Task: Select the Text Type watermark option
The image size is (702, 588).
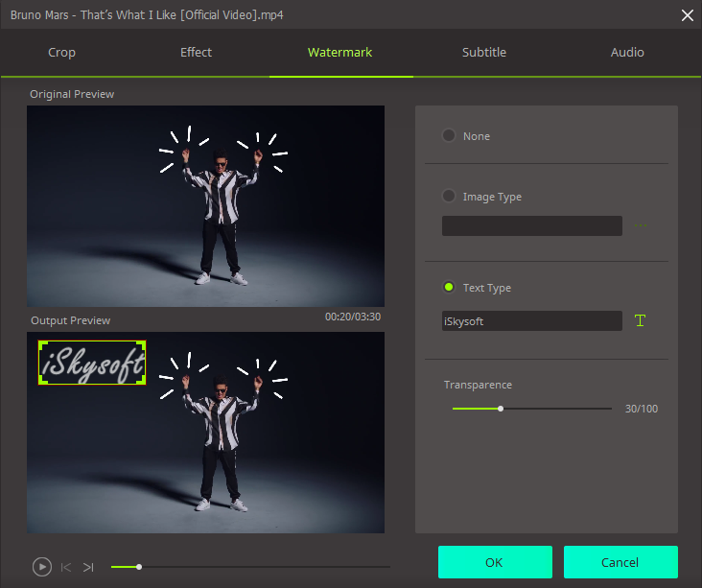Action: pos(449,287)
